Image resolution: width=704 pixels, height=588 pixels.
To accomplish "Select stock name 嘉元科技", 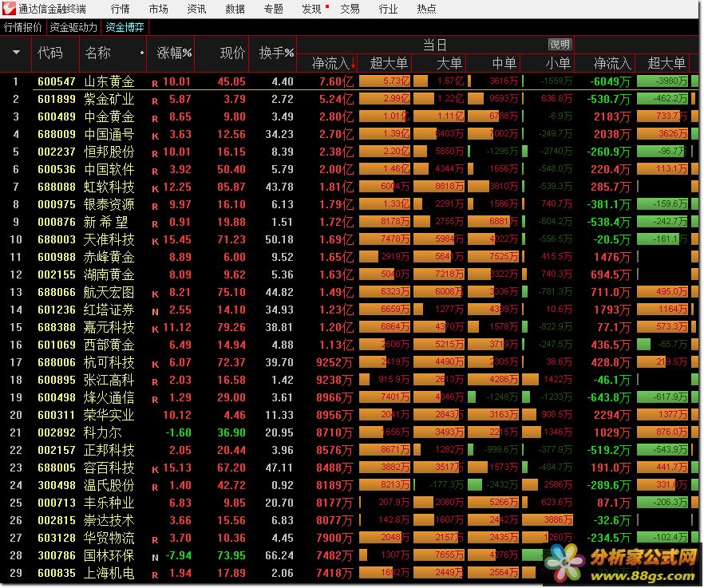I will point(109,327).
